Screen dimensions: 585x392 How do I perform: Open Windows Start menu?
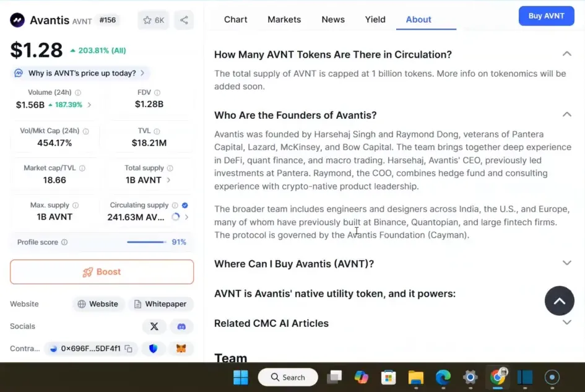pyautogui.click(x=241, y=377)
